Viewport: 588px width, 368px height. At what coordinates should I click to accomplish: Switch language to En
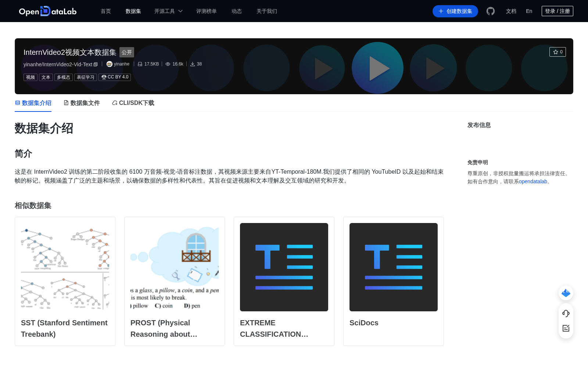pos(529,11)
